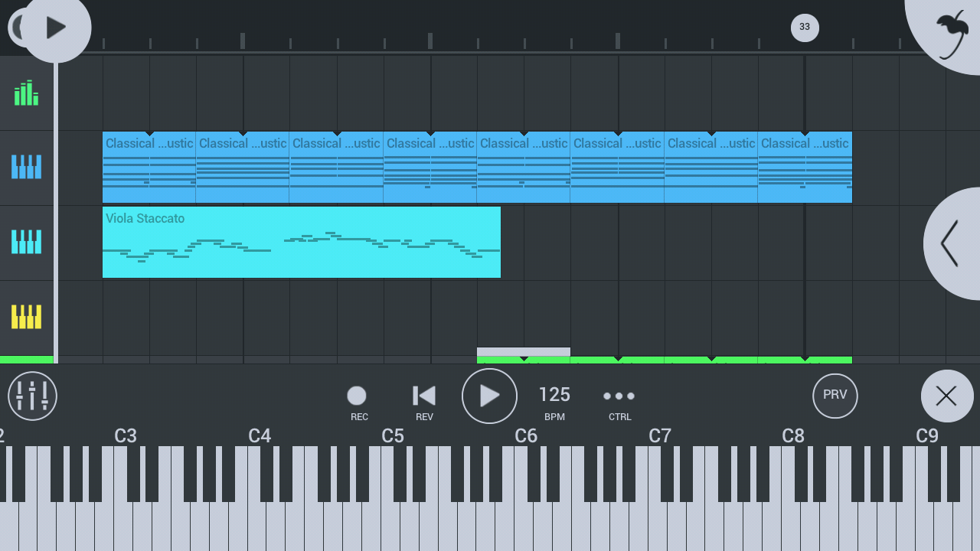Select the blue piano keys instrument icon
The width and height of the screenshot is (980, 551).
tap(26, 167)
